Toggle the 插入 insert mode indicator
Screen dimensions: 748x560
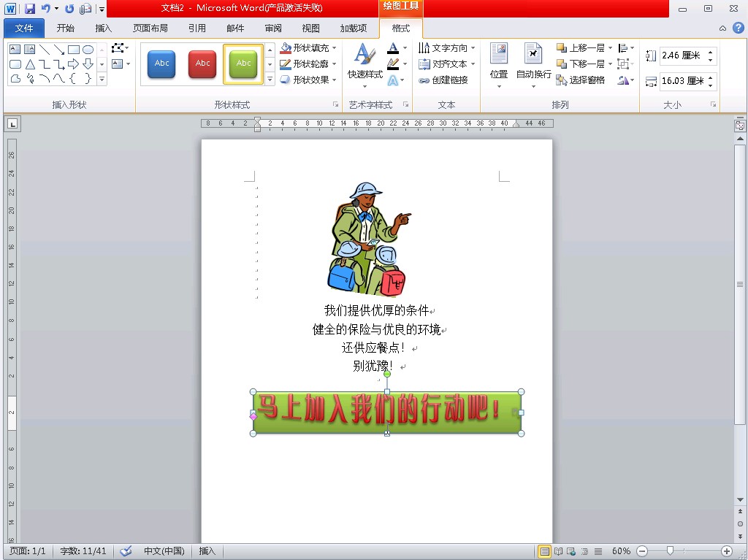click(x=207, y=551)
